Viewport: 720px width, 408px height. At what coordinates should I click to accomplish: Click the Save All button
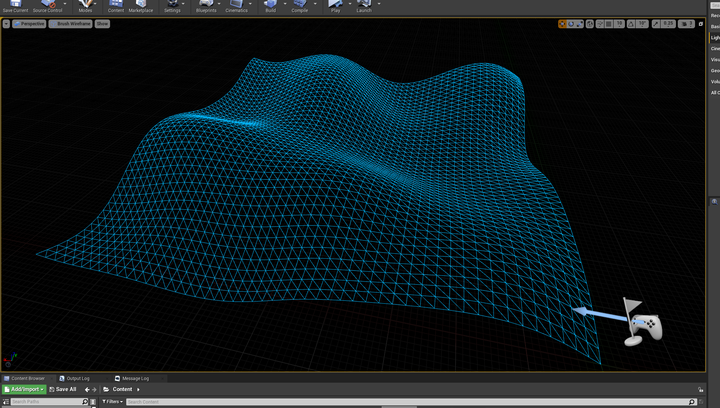tap(65, 389)
